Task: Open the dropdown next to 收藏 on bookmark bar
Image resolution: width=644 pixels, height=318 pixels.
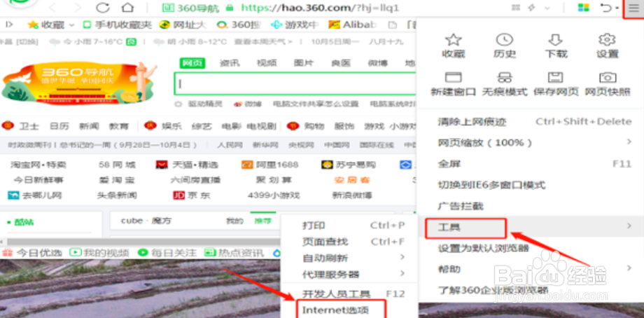Action: [72, 25]
